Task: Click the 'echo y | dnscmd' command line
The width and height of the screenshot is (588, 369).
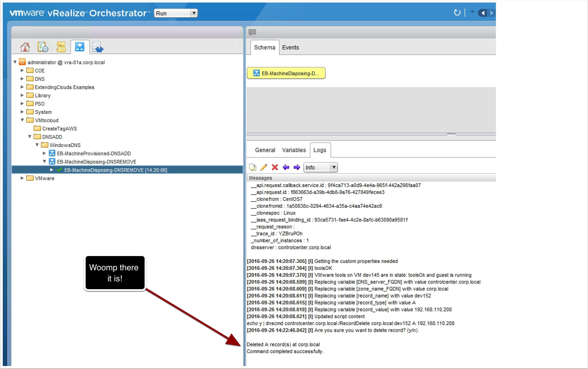Action: coord(351,323)
